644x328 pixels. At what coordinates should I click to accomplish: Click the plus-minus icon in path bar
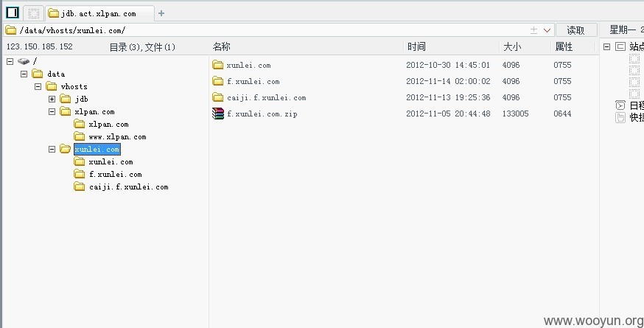point(533,30)
